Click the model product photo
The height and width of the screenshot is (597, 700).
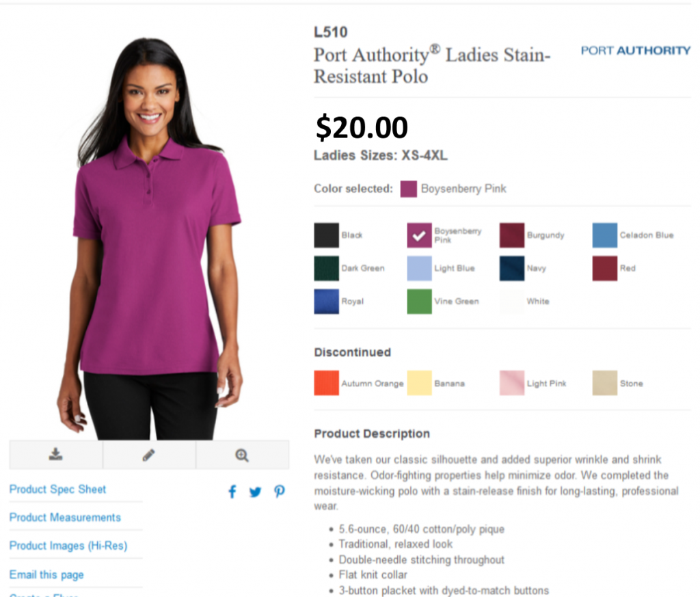click(150, 239)
